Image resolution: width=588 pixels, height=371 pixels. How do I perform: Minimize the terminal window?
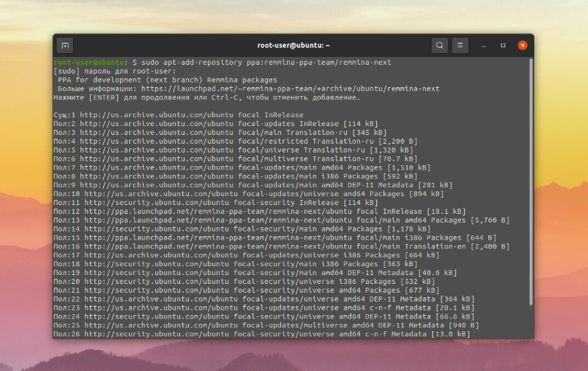pyautogui.click(x=483, y=45)
